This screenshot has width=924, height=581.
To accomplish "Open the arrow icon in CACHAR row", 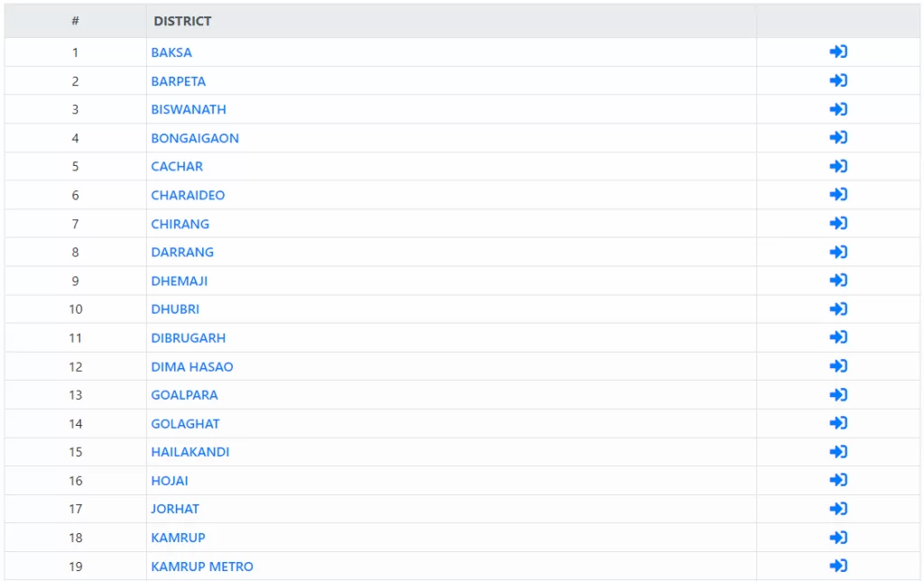I will pos(838,166).
